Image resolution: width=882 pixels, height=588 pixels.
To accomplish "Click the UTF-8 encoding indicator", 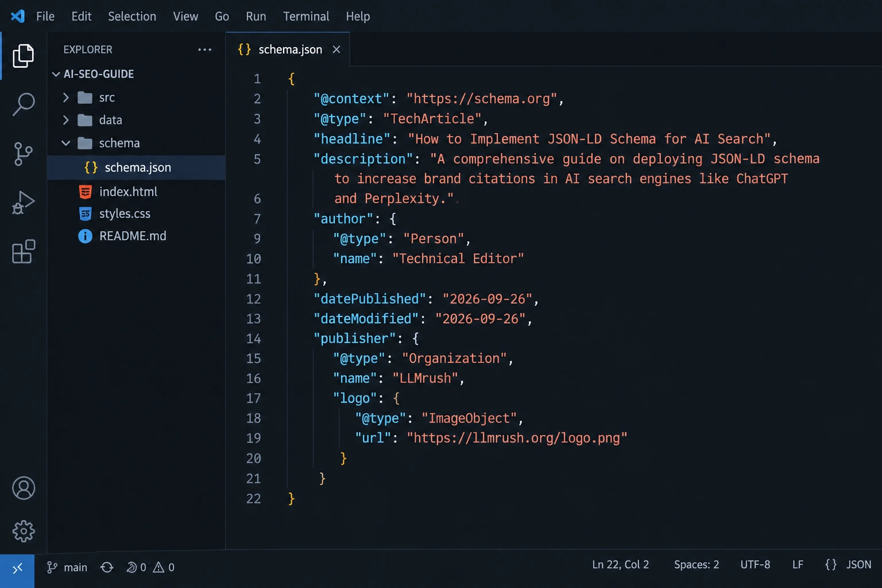I will click(755, 564).
